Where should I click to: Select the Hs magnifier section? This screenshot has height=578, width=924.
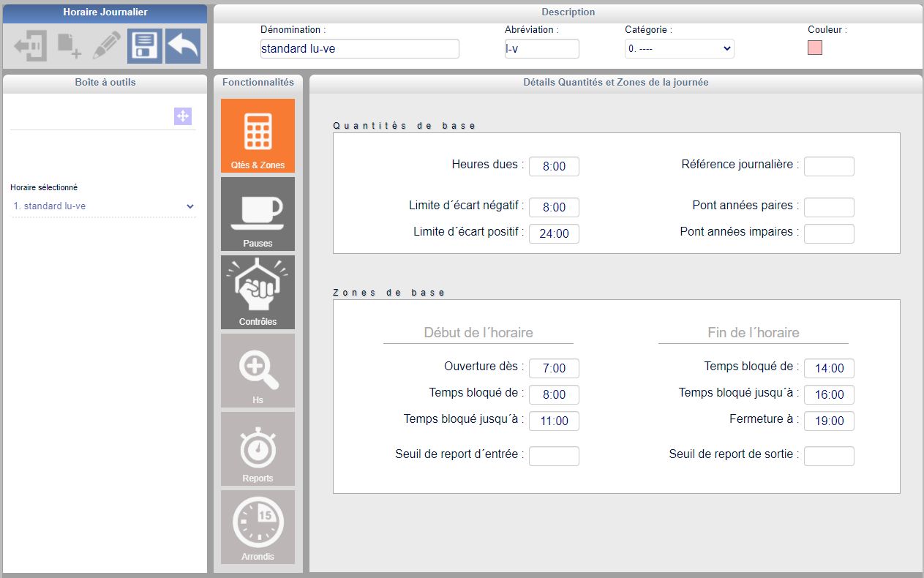coord(258,370)
